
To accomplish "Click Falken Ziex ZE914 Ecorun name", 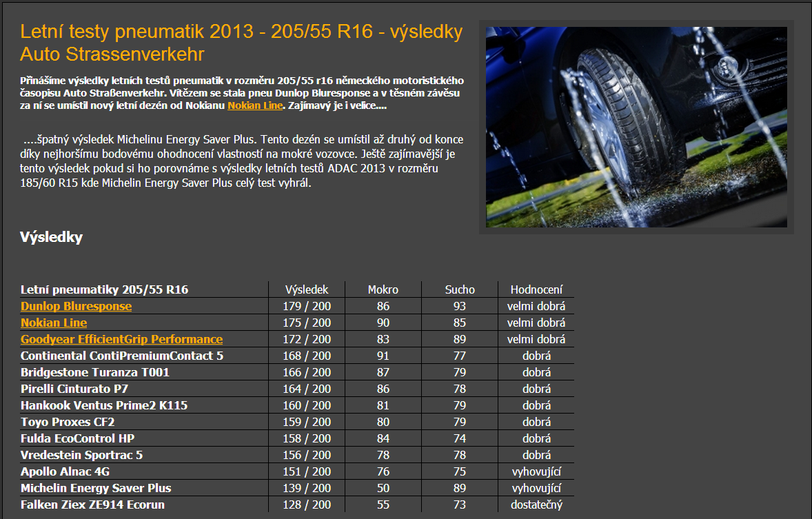I will [x=92, y=505].
